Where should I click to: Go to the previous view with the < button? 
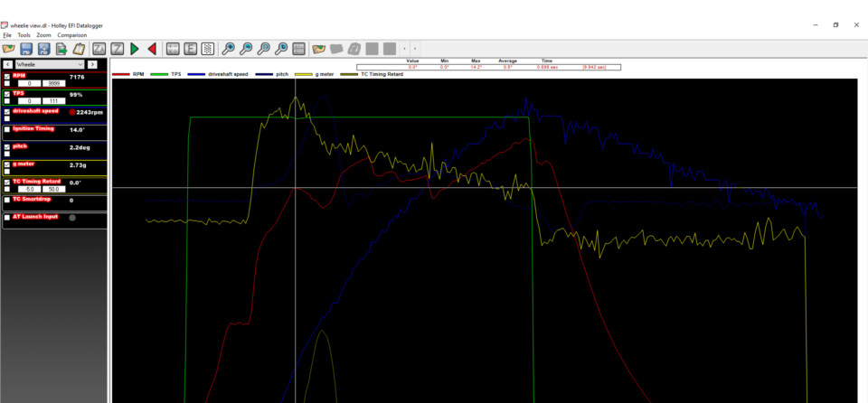click(x=6, y=64)
